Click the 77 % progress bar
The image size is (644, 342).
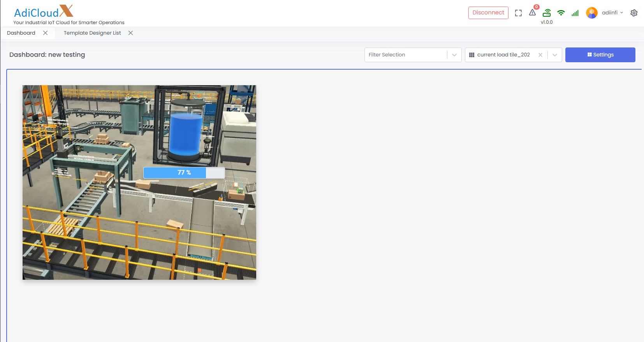click(x=184, y=173)
